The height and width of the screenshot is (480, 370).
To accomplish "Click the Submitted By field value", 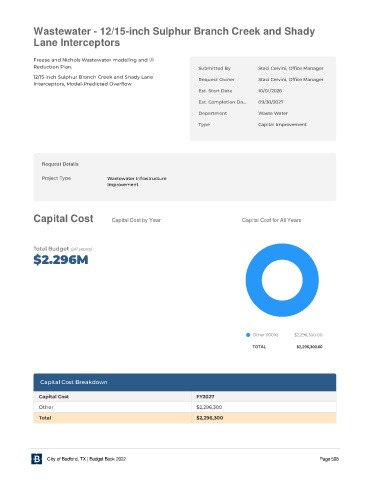I will tap(291, 68).
